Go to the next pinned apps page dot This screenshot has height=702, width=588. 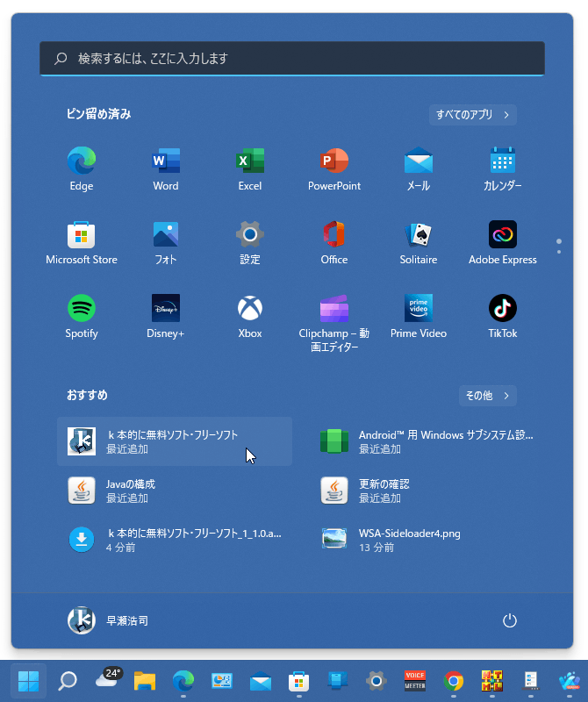559,252
